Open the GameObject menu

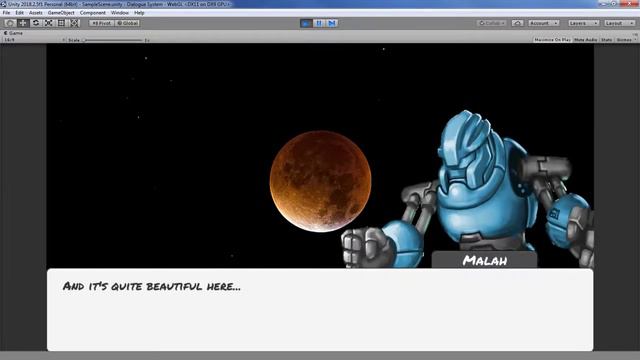[61, 13]
